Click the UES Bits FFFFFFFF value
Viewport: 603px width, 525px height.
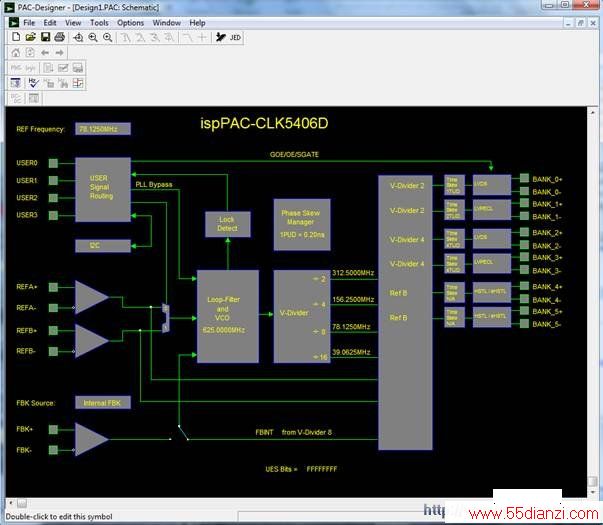pyautogui.click(x=321, y=469)
